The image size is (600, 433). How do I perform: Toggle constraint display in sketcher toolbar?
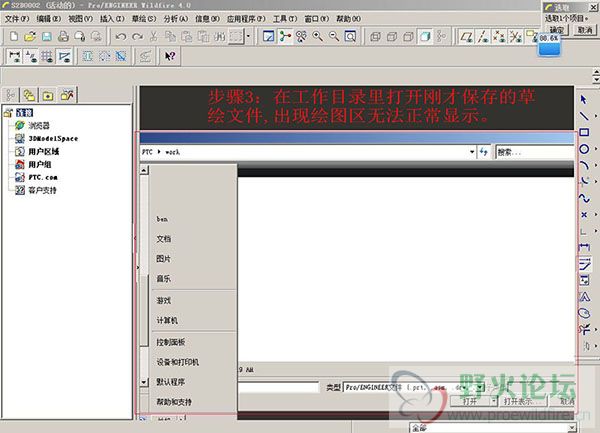click(x=31, y=56)
